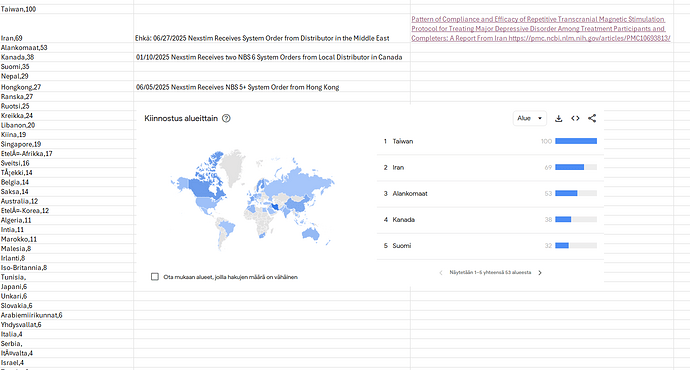Click Suomi row in ranking list
Viewport: 690px width, 370px height.
click(x=490, y=245)
